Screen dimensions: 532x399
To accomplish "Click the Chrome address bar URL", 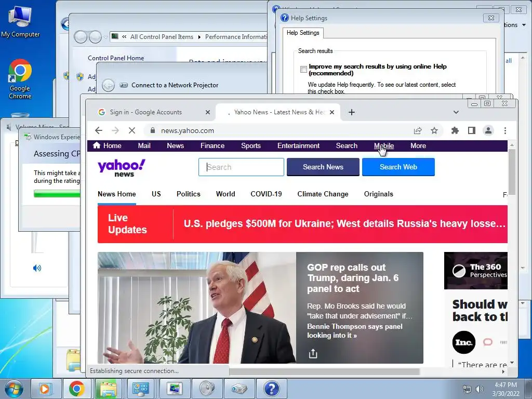I will tap(187, 130).
